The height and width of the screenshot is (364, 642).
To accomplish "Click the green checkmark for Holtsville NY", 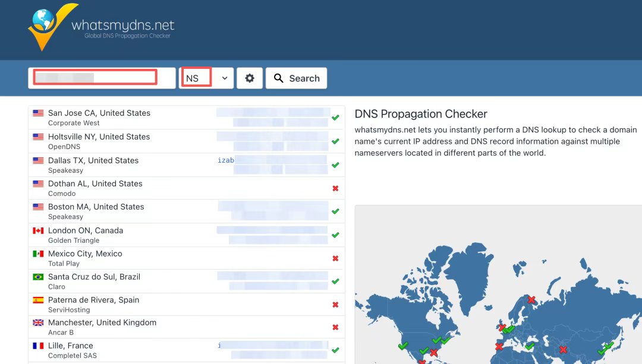I will point(335,141).
